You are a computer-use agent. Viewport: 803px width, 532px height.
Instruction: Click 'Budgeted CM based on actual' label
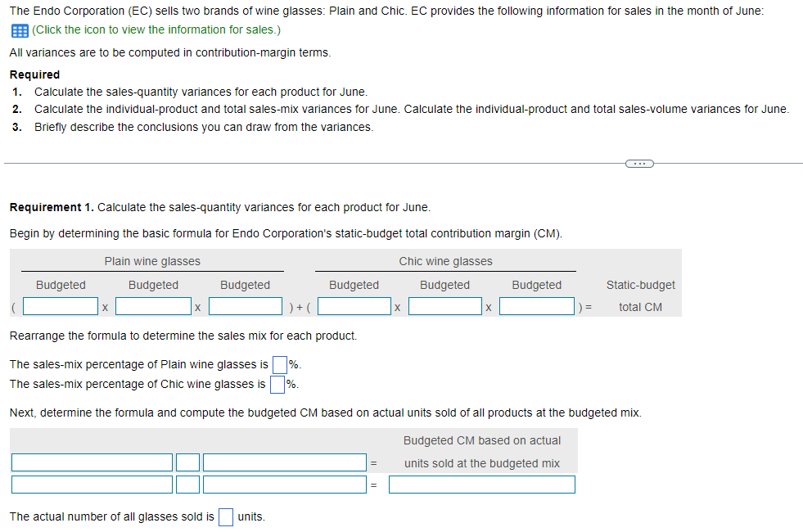(x=482, y=440)
